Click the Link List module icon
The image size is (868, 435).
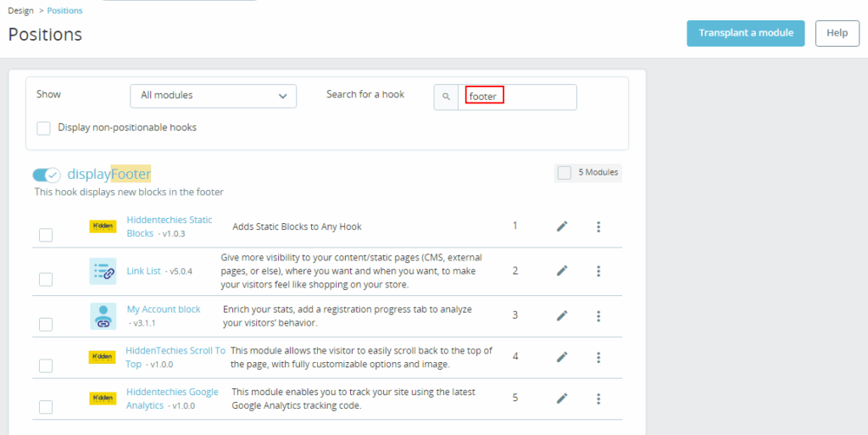103,271
